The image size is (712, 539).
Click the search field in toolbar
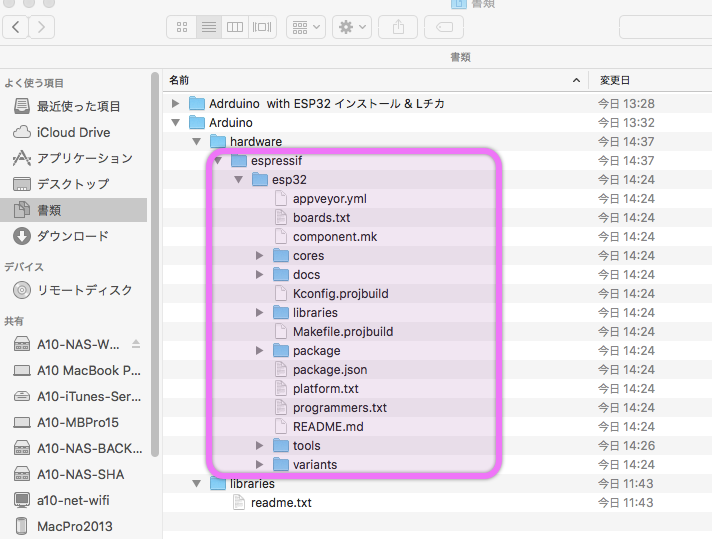coord(665,27)
